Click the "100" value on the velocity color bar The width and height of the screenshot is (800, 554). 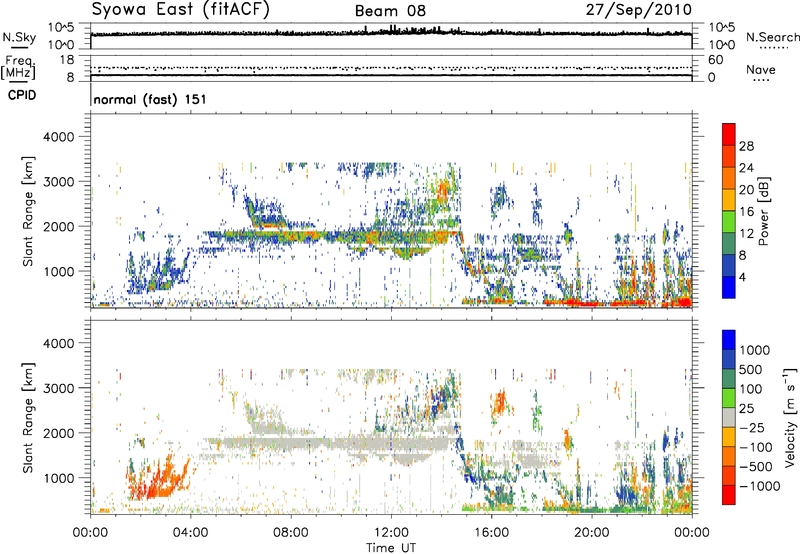[751, 389]
